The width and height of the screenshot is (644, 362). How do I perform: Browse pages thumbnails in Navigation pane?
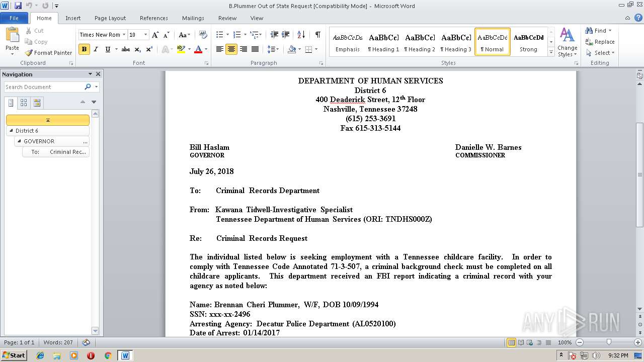tap(24, 103)
